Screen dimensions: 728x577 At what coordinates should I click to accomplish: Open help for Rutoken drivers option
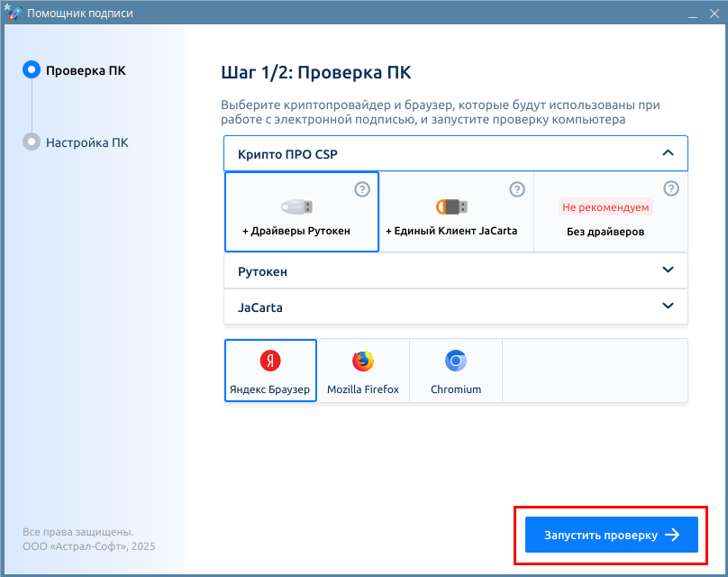pos(362,189)
